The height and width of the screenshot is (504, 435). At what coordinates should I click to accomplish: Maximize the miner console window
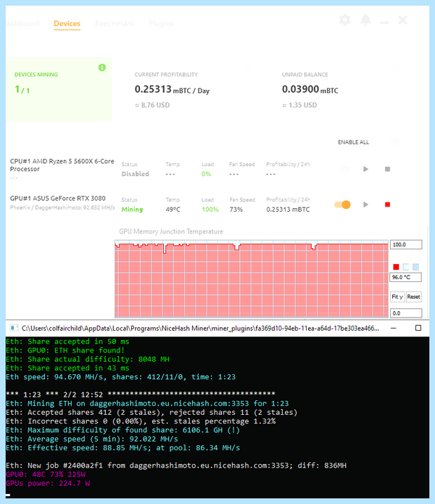point(418,328)
